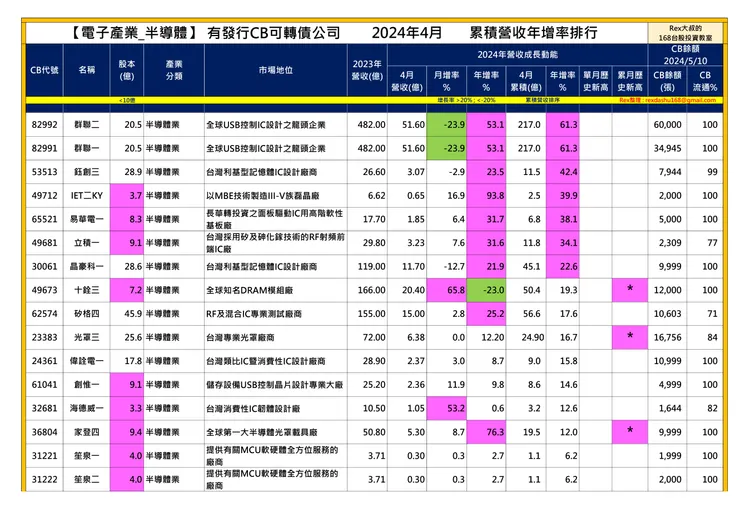The image size is (740, 523).
Task: Select CB code cell 82991
Action: click(x=44, y=148)
